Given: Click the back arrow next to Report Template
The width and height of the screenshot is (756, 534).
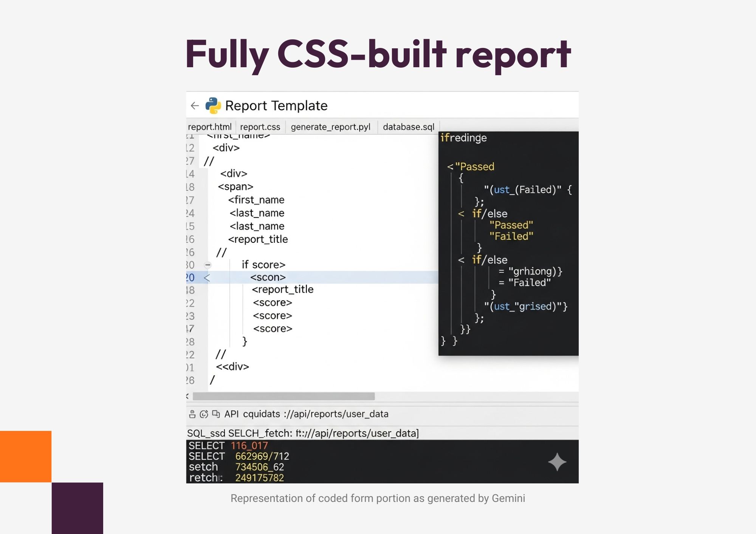Looking at the screenshot, I should (194, 105).
